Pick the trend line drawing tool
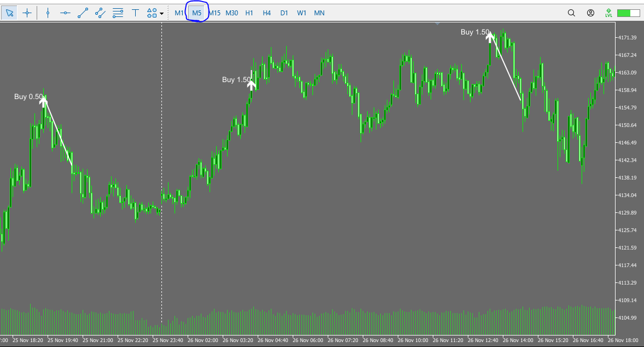 point(83,13)
